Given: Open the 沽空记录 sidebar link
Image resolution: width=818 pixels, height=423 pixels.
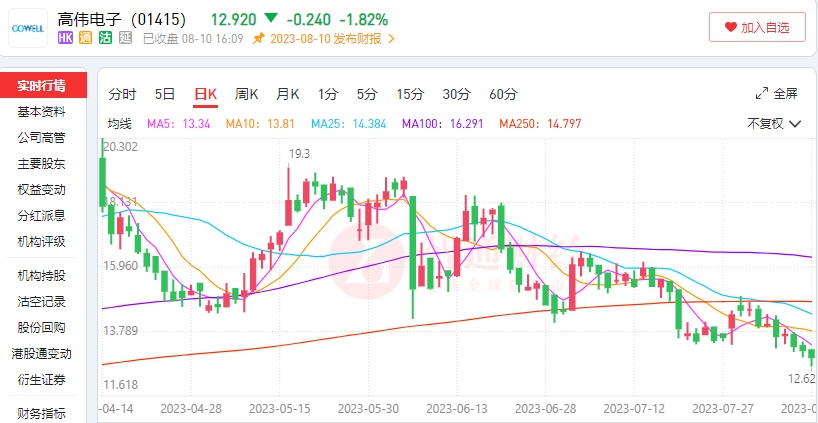Looking at the screenshot, I should [42, 301].
